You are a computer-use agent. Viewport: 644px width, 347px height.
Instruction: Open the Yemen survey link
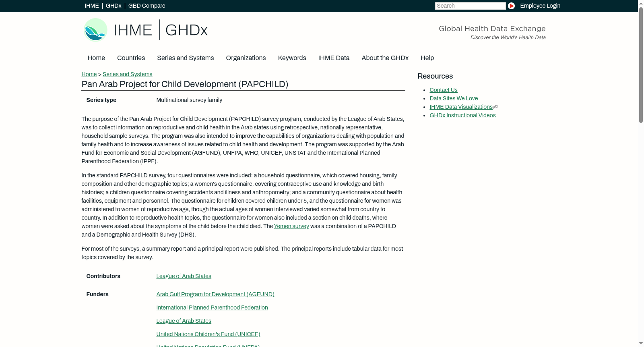(x=291, y=226)
